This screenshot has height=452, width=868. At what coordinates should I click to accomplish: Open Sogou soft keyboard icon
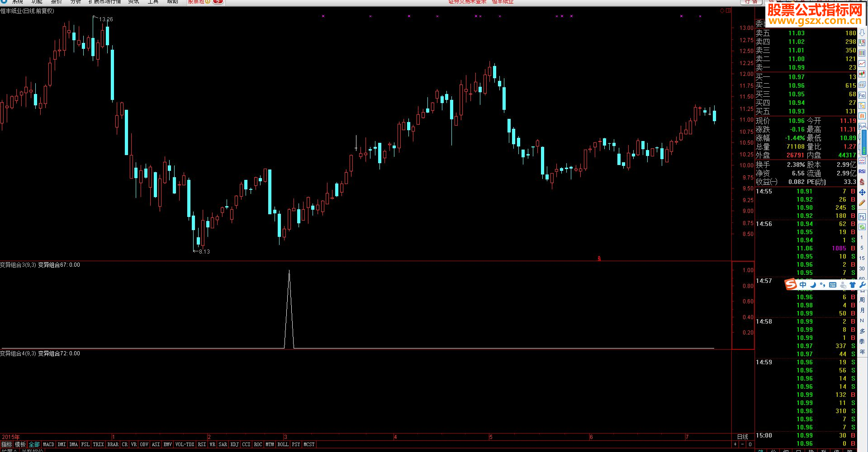pos(833,285)
